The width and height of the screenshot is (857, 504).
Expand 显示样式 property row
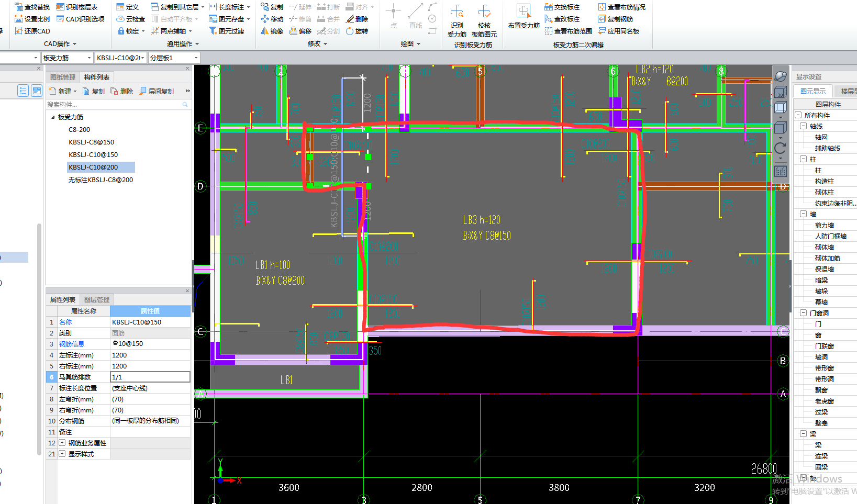click(62, 454)
